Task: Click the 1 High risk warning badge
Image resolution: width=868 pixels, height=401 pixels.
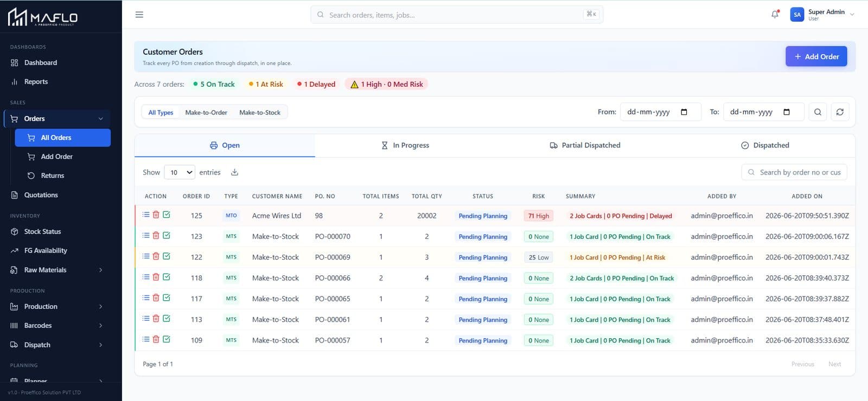Action: tap(386, 84)
